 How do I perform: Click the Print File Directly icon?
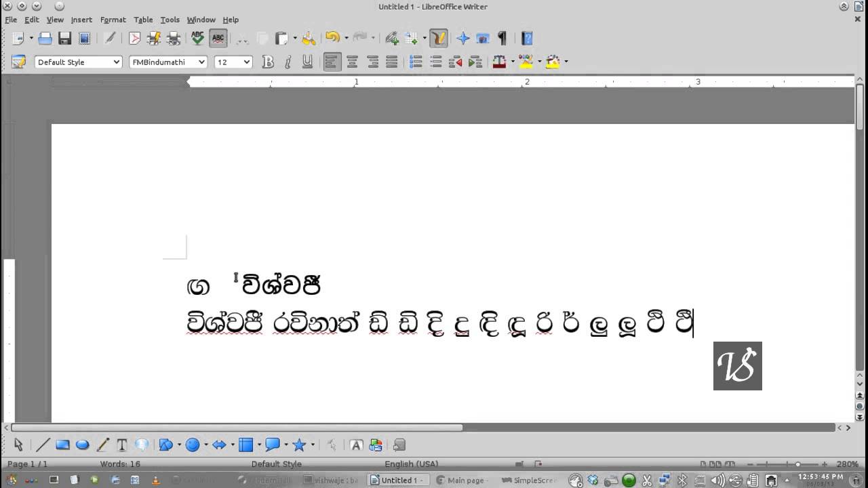point(154,39)
